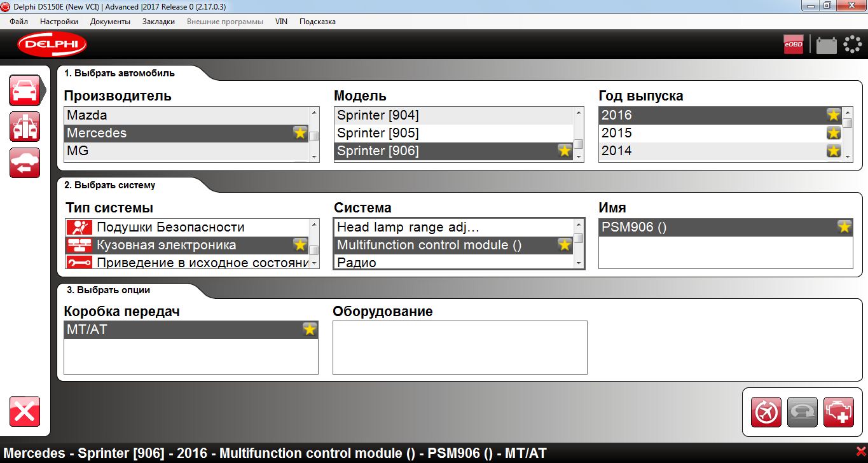The width and height of the screenshot is (868, 463).
Task: Select year 2015
Action: tap(720, 133)
